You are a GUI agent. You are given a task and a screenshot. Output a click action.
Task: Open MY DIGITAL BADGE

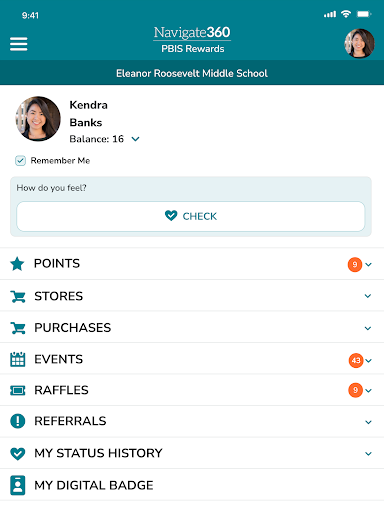[192, 485]
